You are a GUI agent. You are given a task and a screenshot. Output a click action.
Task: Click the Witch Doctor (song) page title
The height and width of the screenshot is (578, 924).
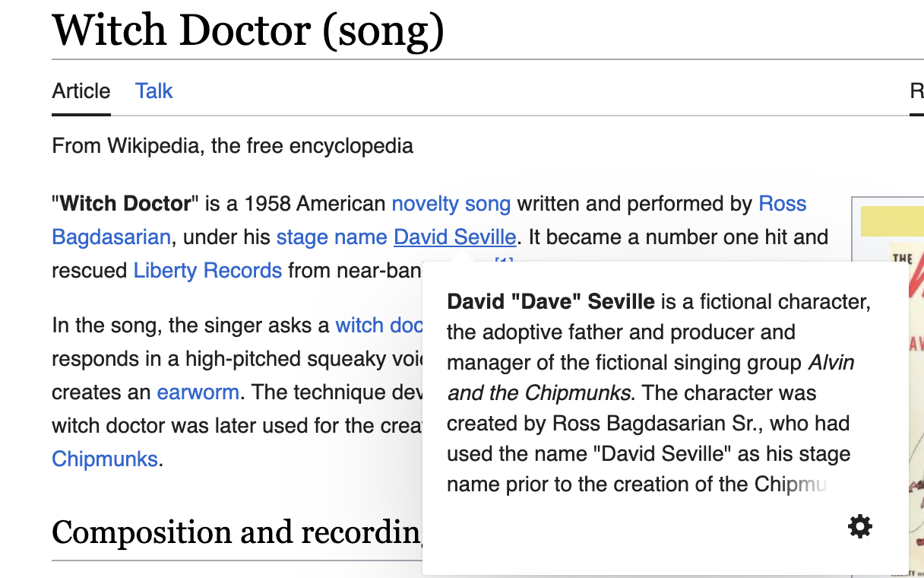click(248, 30)
